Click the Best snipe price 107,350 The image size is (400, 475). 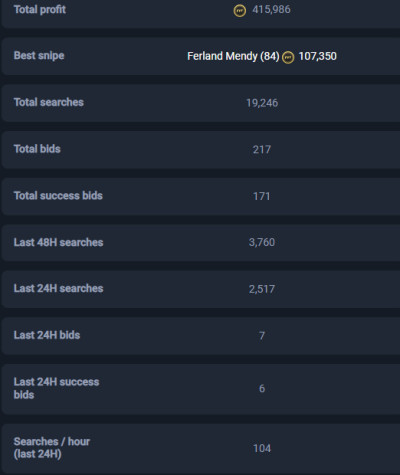tap(317, 56)
